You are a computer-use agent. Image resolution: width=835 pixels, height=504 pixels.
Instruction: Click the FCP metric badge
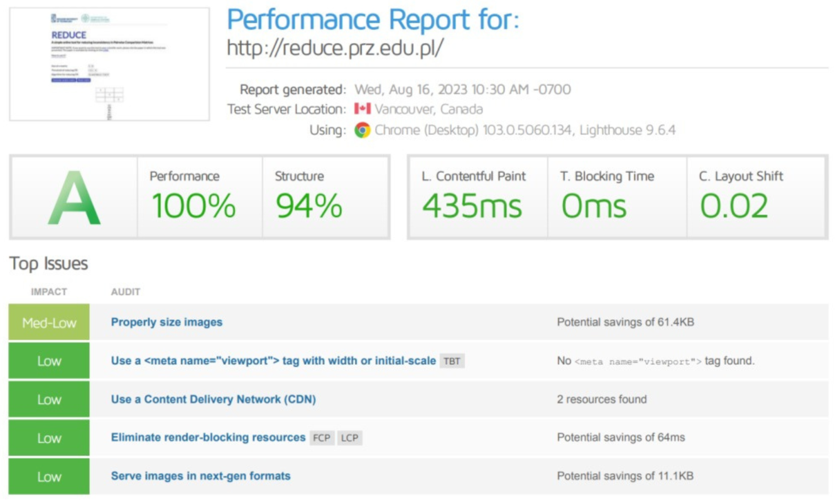point(321,438)
